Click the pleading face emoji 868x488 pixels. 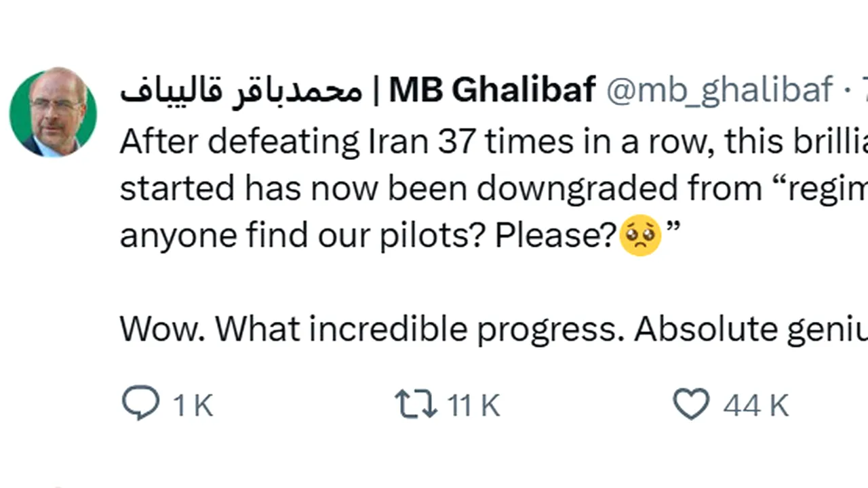click(640, 235)
